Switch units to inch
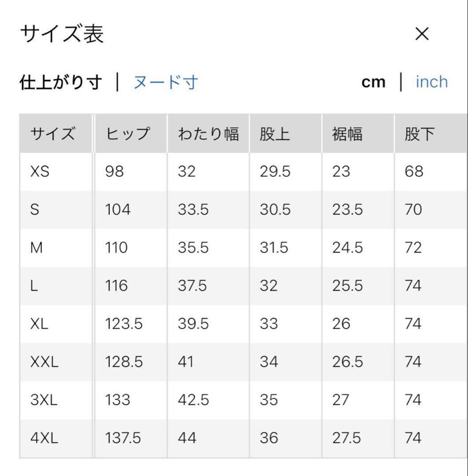 pos(431,82)
